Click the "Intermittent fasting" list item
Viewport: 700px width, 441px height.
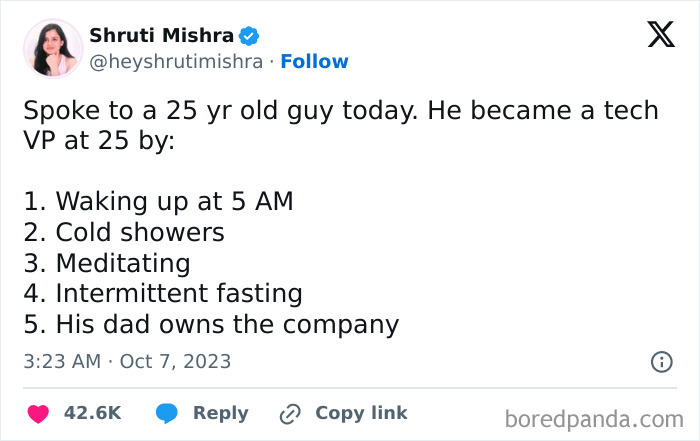coord(163,293)
